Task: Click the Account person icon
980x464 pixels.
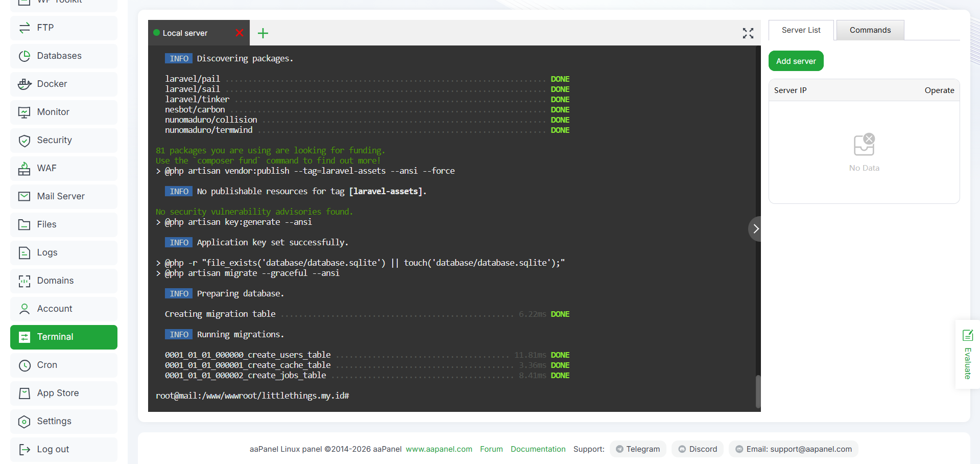Action: [24, 309]
